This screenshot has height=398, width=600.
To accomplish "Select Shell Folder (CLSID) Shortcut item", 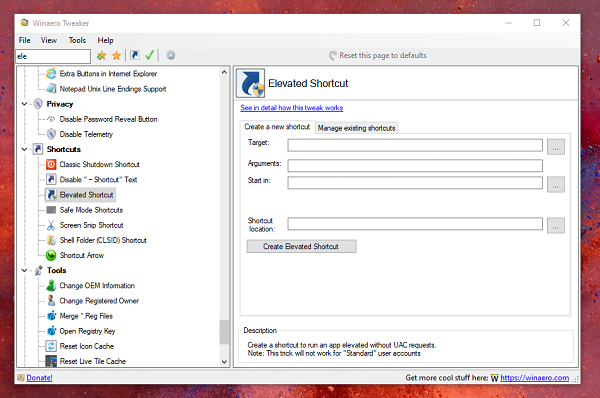I will tap(103, 240).
